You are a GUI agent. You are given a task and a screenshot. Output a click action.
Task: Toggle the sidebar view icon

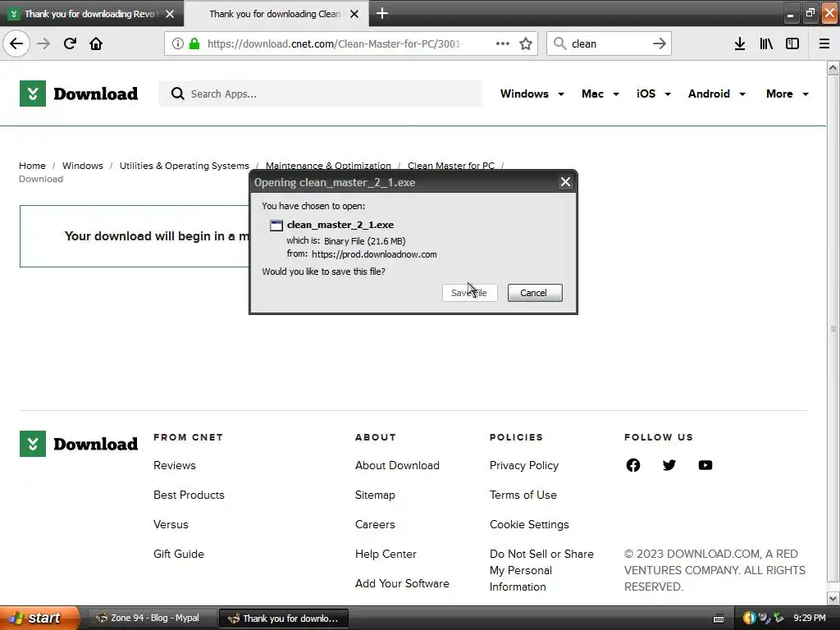pos(792,43)
